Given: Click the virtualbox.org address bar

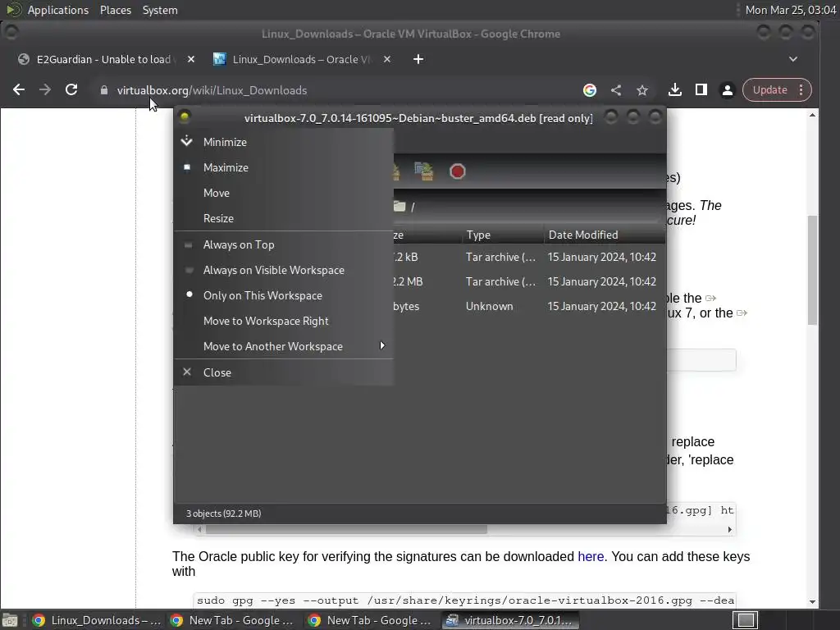Looking at the screenshot, I should coord(337,90).
